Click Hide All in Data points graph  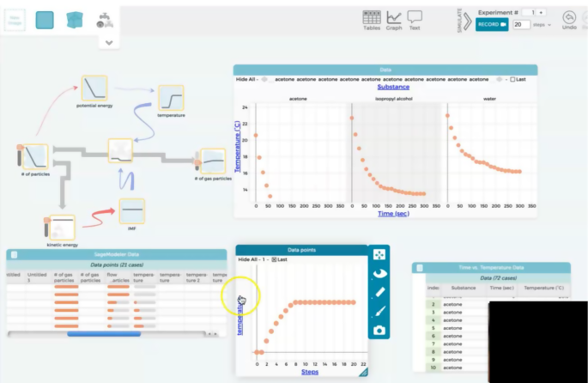click(x=248, y=259)
